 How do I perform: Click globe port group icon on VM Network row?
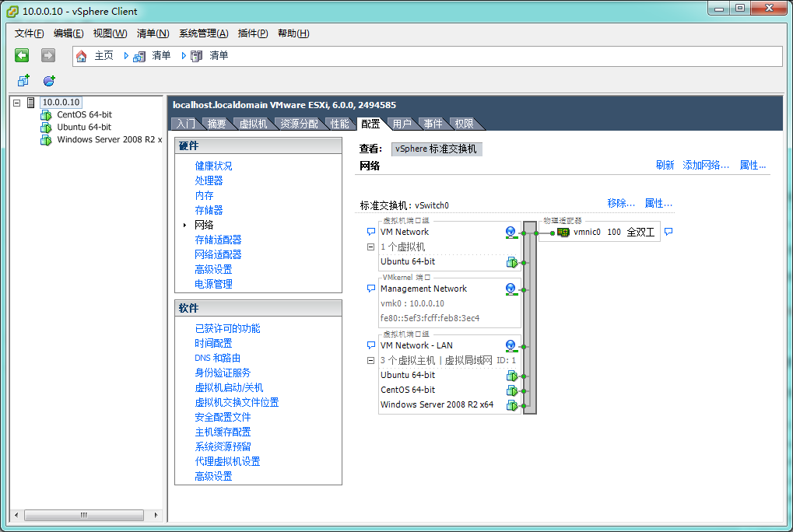click(511, 233)
